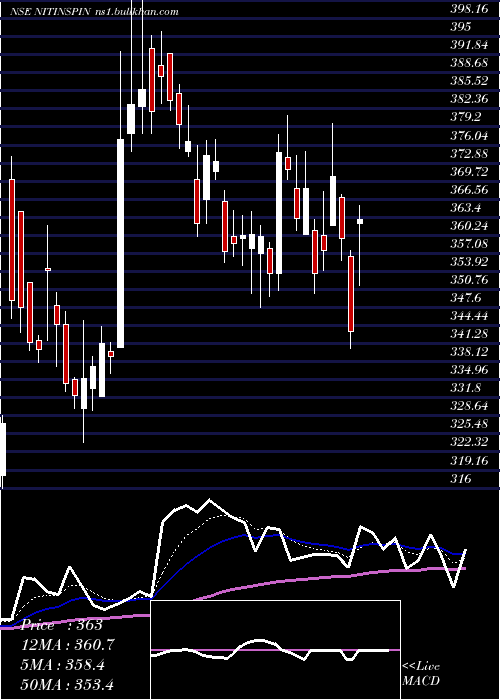Click the 372.88 price axis label
The image size is (500, 700).
tap(468, 153)
